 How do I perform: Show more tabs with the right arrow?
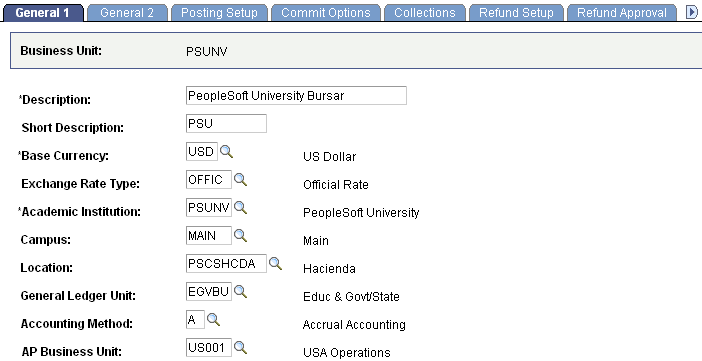pos(692,13)
